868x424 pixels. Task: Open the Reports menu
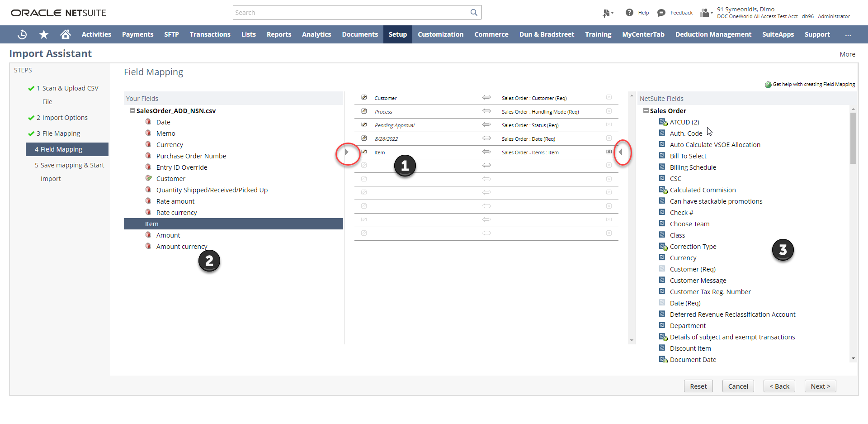tap(279, 34)
